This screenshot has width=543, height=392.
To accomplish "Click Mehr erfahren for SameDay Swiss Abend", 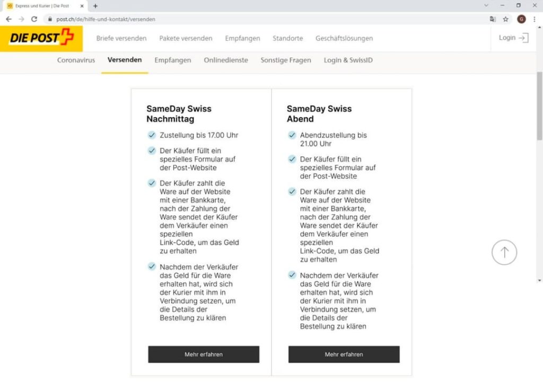I will click(x=344, y=354).
